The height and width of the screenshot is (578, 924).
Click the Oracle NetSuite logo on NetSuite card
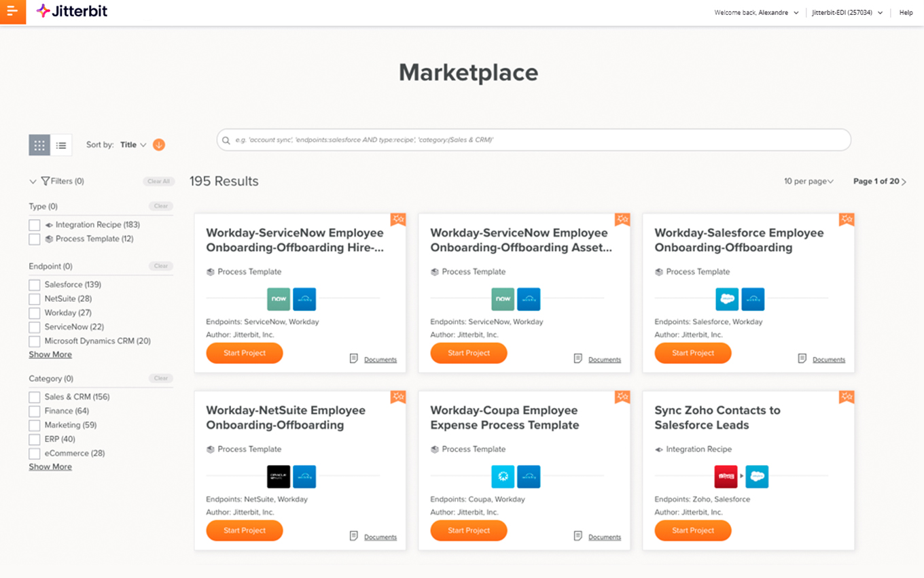[279, 476]
